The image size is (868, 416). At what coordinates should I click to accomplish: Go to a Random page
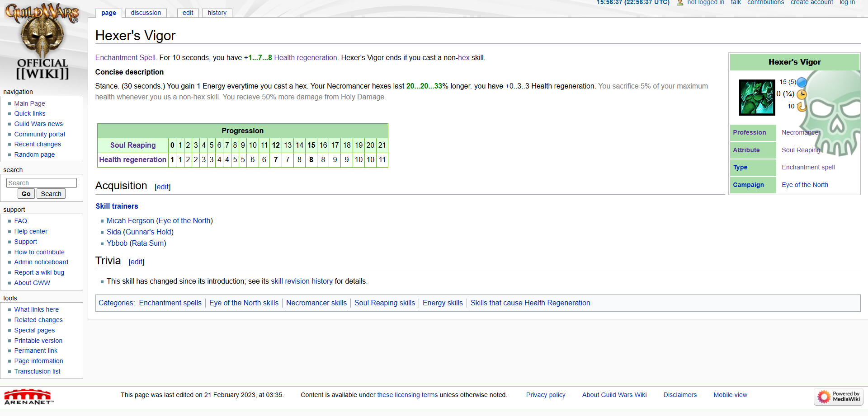[34, 154]
